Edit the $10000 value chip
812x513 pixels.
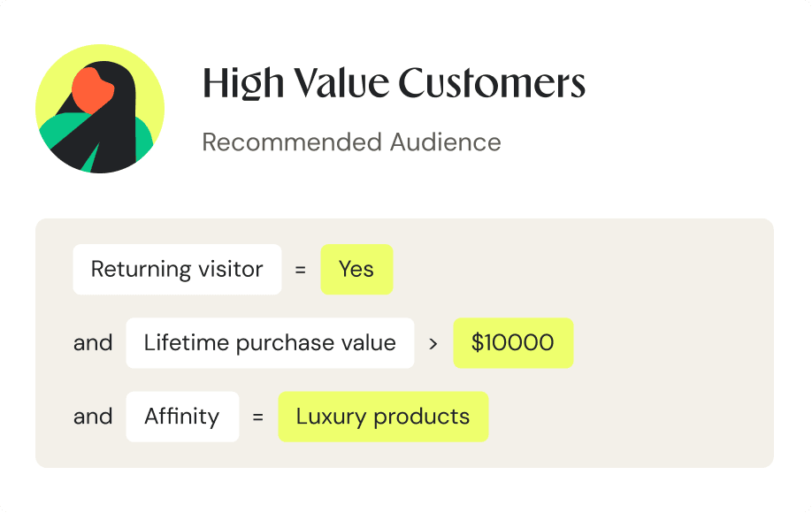point(513,342)
